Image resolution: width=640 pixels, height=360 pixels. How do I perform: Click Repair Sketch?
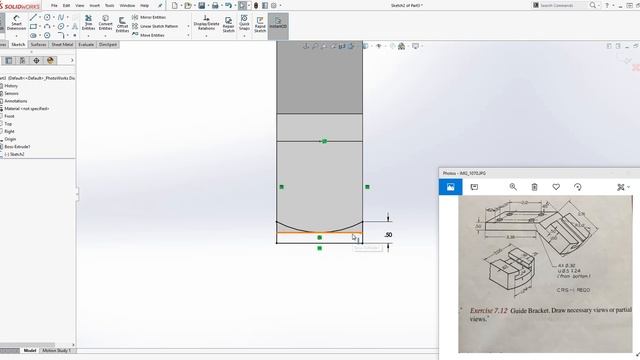click(x=229, y=24)
